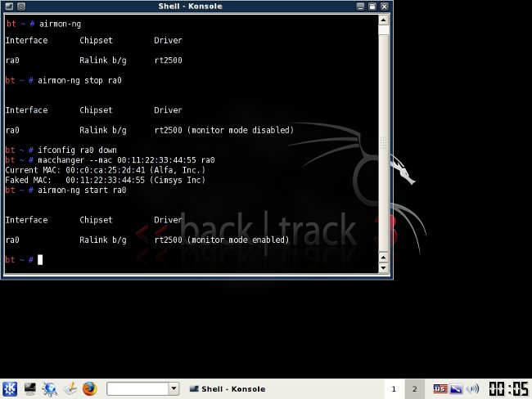Image resolution: width=532 pixels, height=399 pixels.
Task: Open the KDE K menu launcher
Action: (x=10, y=389)
